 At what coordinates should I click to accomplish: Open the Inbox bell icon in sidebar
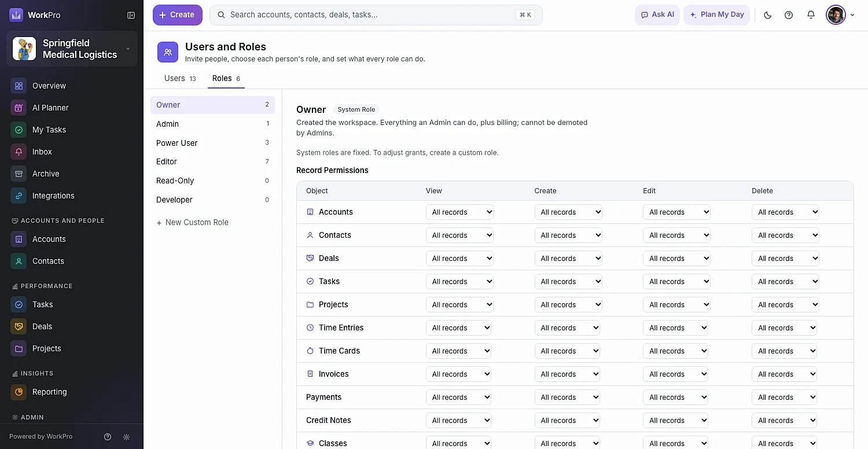tap(19, 152)
